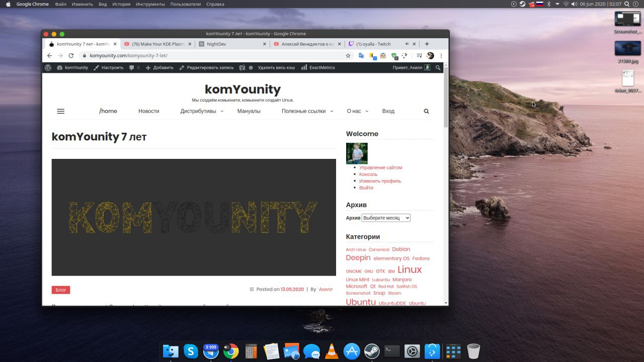Open the hamburger menu on the site
Screen dimensions: 644x362
[x=61, y=111]
